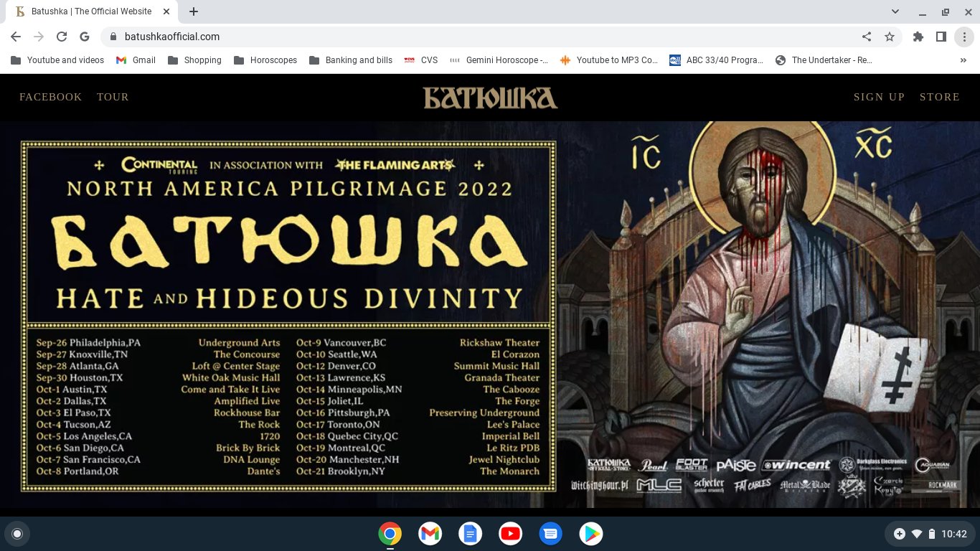Open the Banking and bills bookmark folder
980x551 pixels.
click(351, 60)
